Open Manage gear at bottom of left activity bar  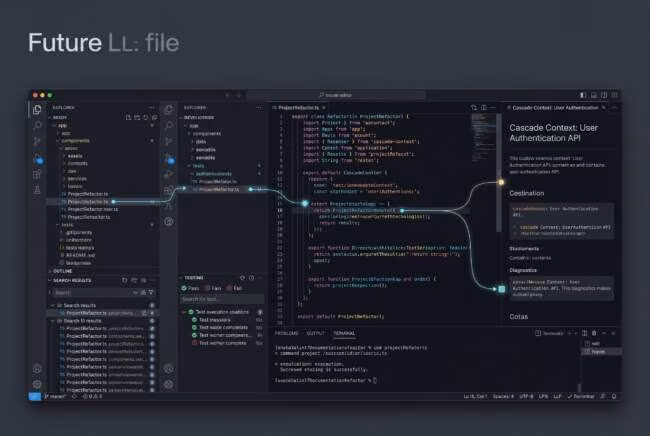(37, 384)
